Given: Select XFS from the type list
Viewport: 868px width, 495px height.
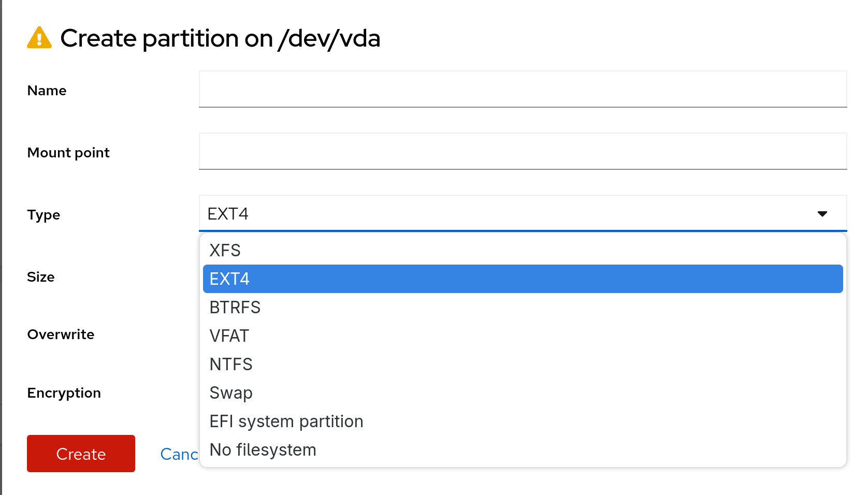Looking at the screenshot, I should pyautogui.click(x=225, y=251).
